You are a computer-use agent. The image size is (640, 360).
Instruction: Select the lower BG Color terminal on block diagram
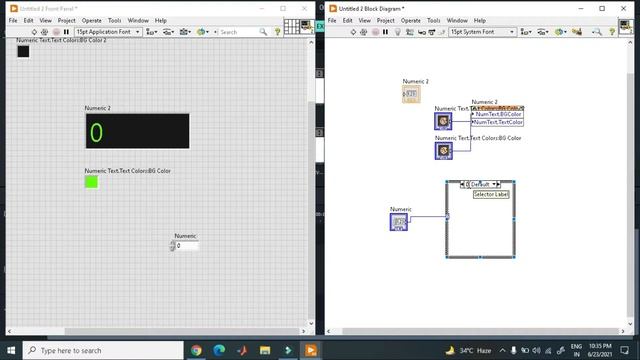click(443, 151)
